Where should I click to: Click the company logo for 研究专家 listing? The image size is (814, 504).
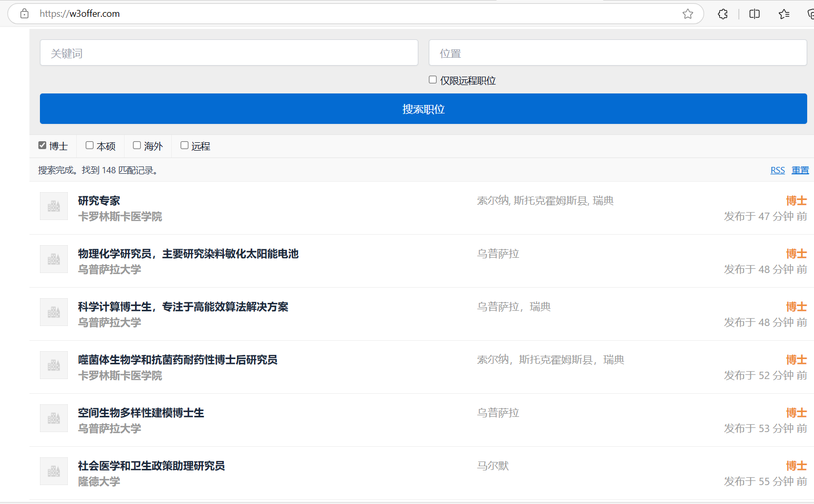pos(54,206)
